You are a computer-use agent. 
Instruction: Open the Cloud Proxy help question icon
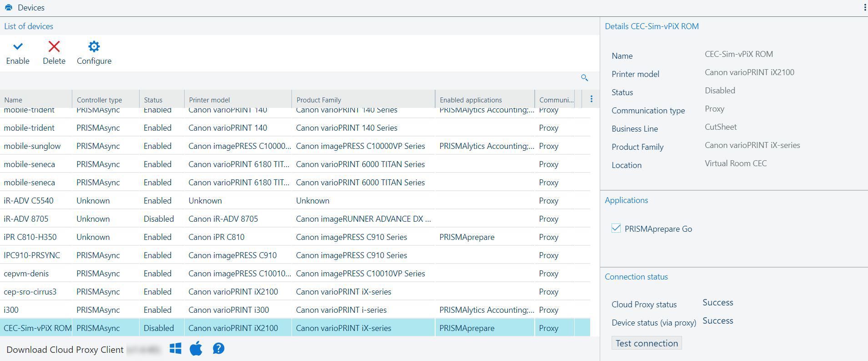tap(219, 349)
